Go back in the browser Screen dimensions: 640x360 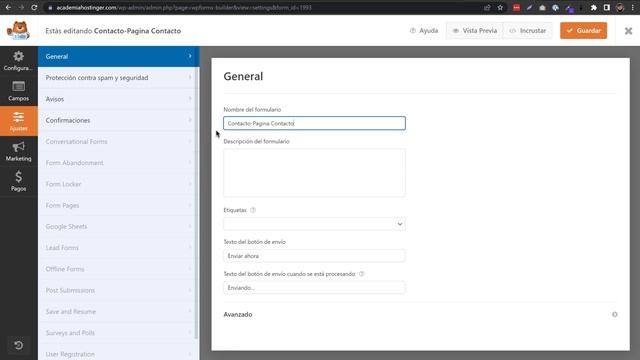point(8,7)
